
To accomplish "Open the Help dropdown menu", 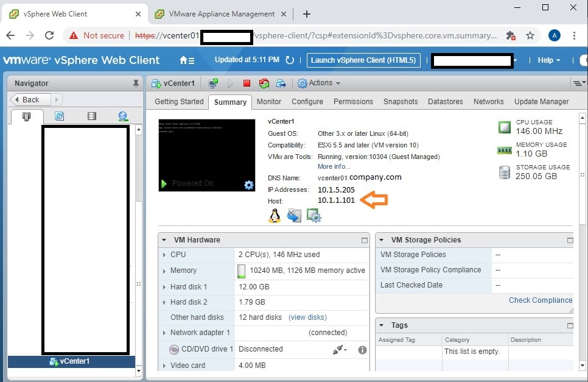I will [x=549, y=60].
